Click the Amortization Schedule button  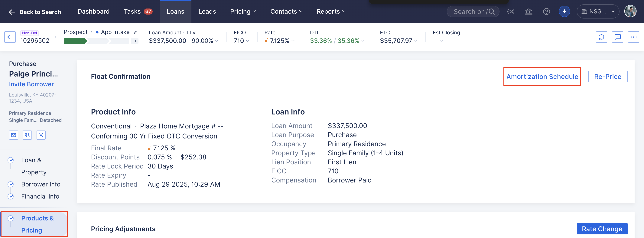(x=542, y=77)
